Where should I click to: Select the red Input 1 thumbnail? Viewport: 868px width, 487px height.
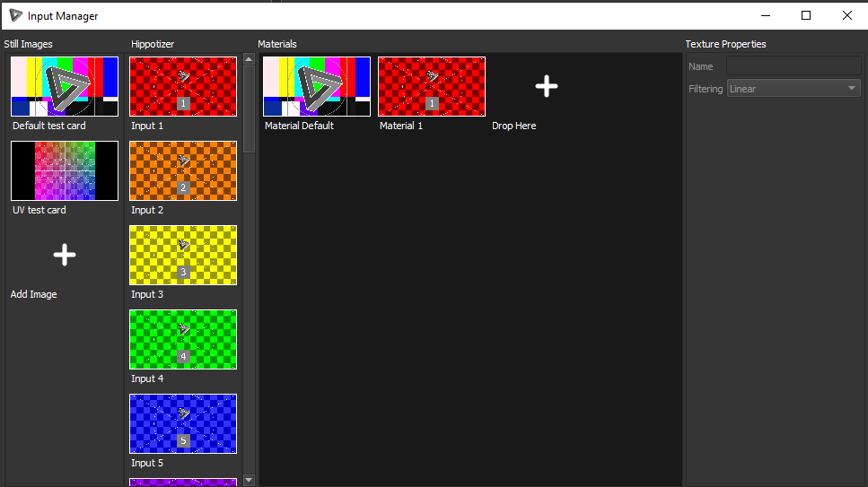[x=183, y=86]
